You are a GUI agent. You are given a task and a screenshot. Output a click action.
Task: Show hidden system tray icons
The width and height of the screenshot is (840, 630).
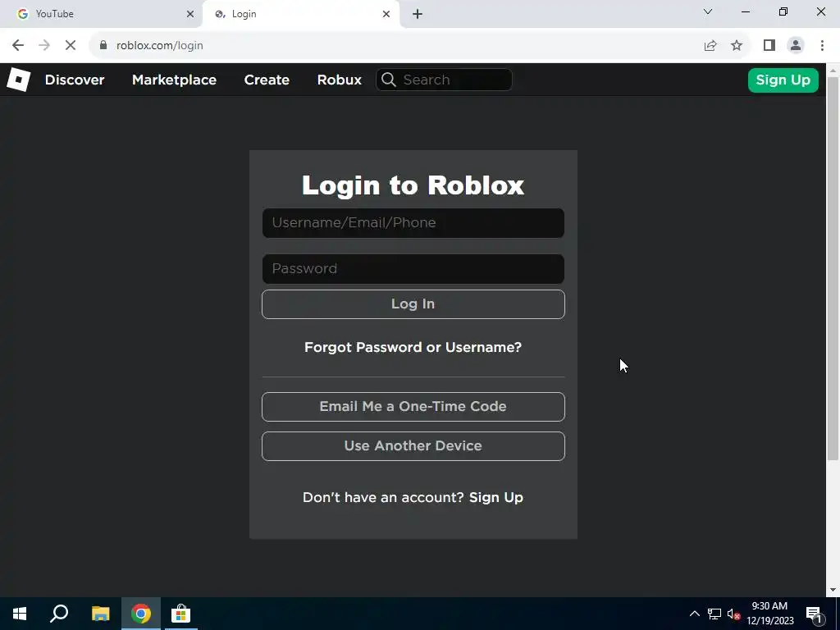[x=694, y=614]
